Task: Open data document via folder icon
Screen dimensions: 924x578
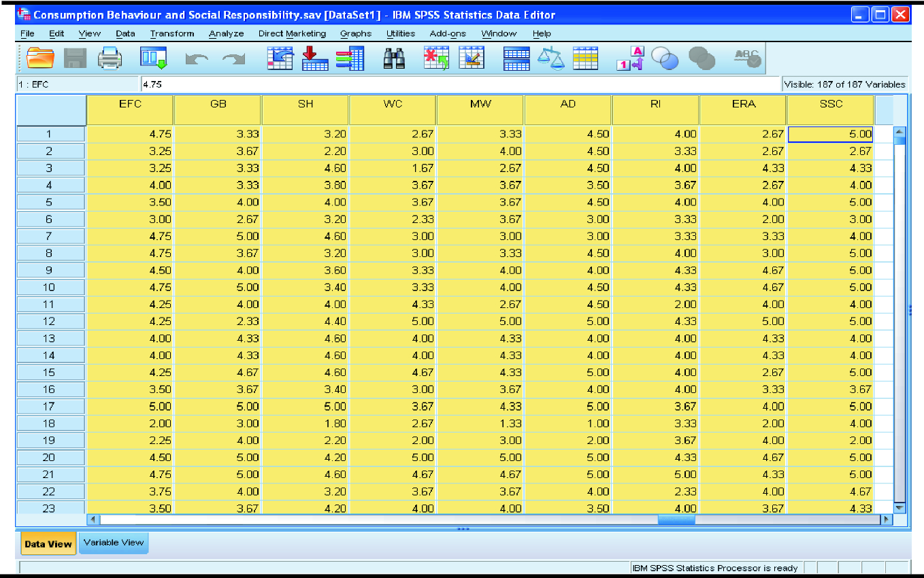Action: click(40, 59)
